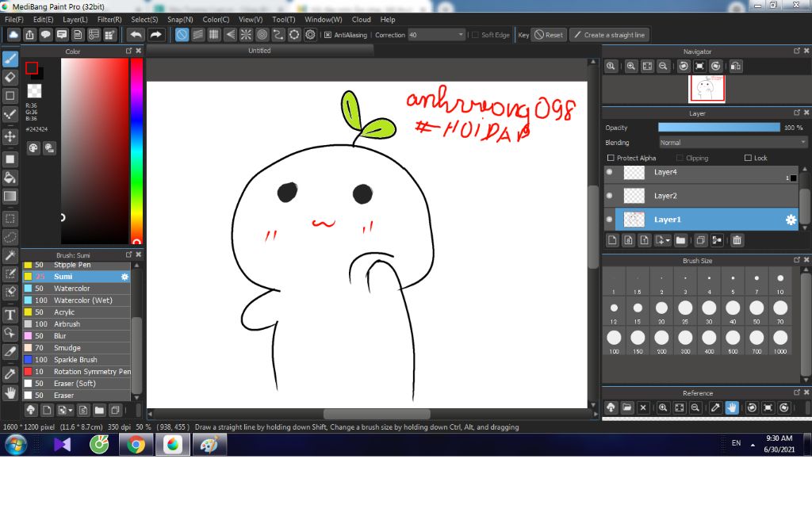The height and width of the screenshot is (524, 812).
Task: Toggle the Snap Off button
Action: click(182, 35)
